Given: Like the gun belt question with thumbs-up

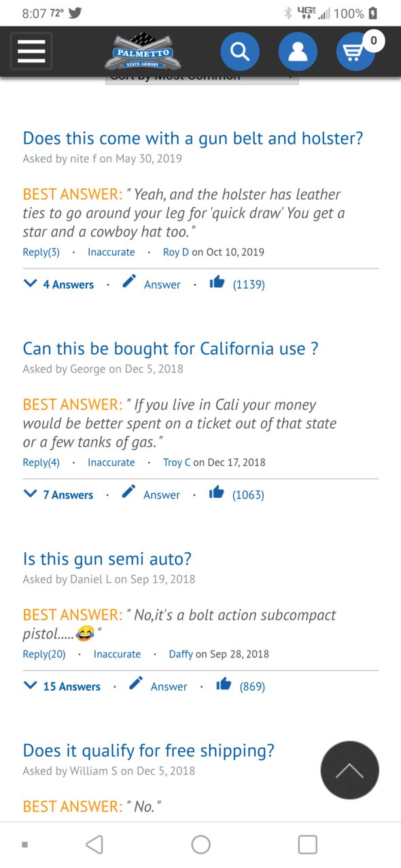Looking at the screenshot, I should tap(217, 283).
